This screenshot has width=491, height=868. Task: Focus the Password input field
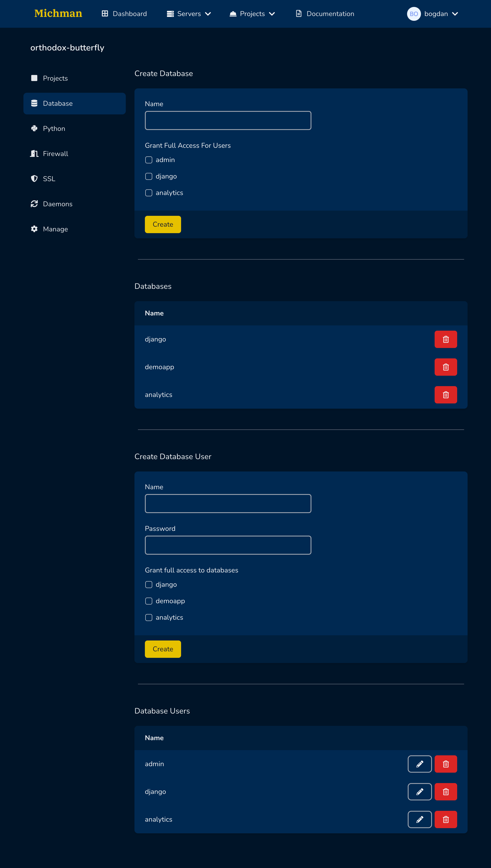coord(228,545)
